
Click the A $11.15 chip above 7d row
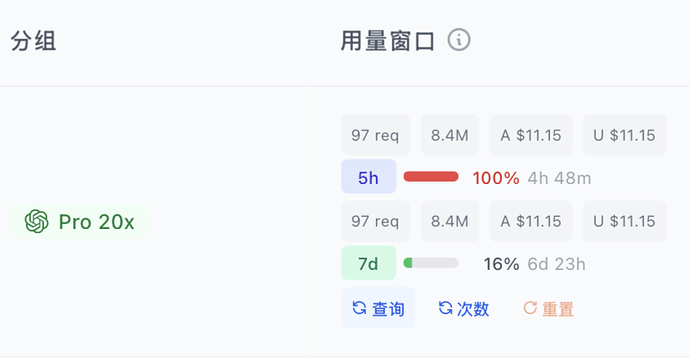pyautogui.click(x=531, y=221)
